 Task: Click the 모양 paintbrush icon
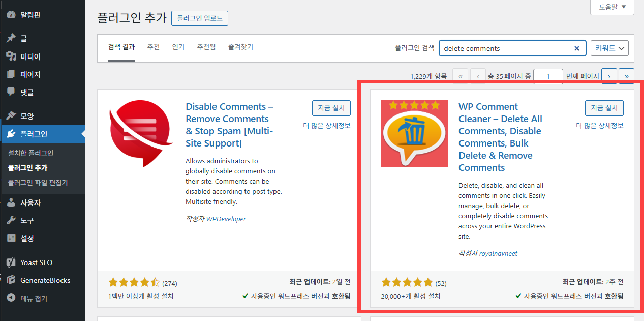pyautogui.click(x=11, y=116)
